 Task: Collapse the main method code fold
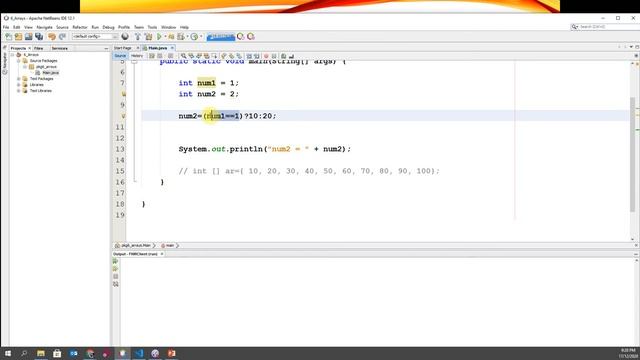tap(134, 62)
